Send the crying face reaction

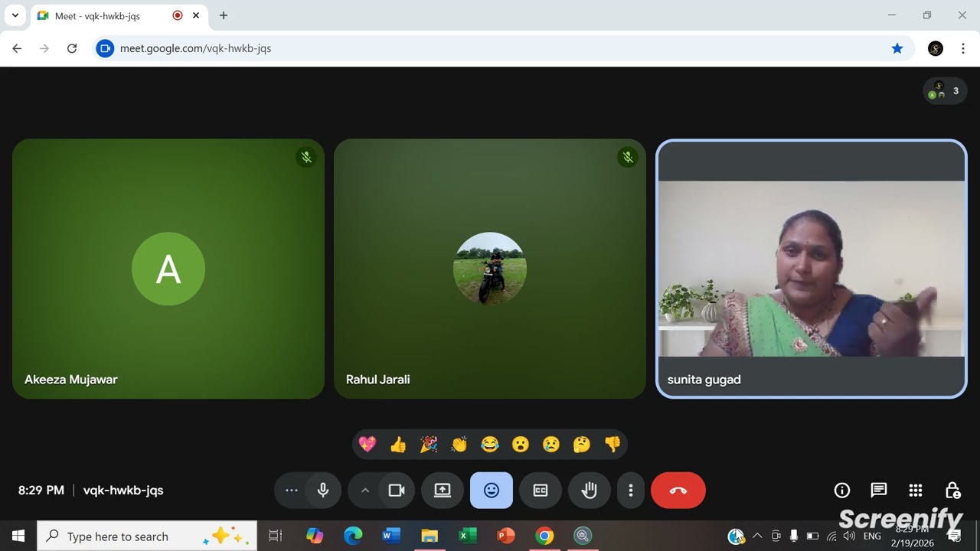click(x=551, y=445)
